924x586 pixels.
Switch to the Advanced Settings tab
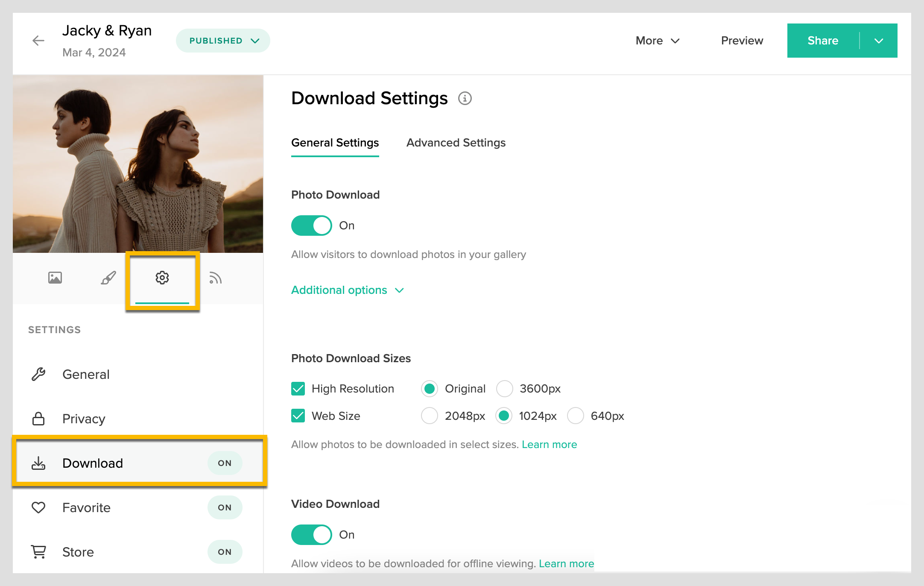(456, 143)
